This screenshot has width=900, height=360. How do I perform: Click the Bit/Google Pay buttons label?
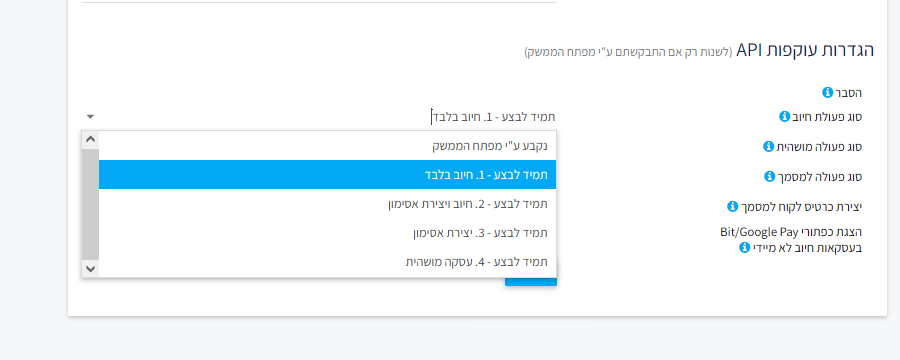791,232
